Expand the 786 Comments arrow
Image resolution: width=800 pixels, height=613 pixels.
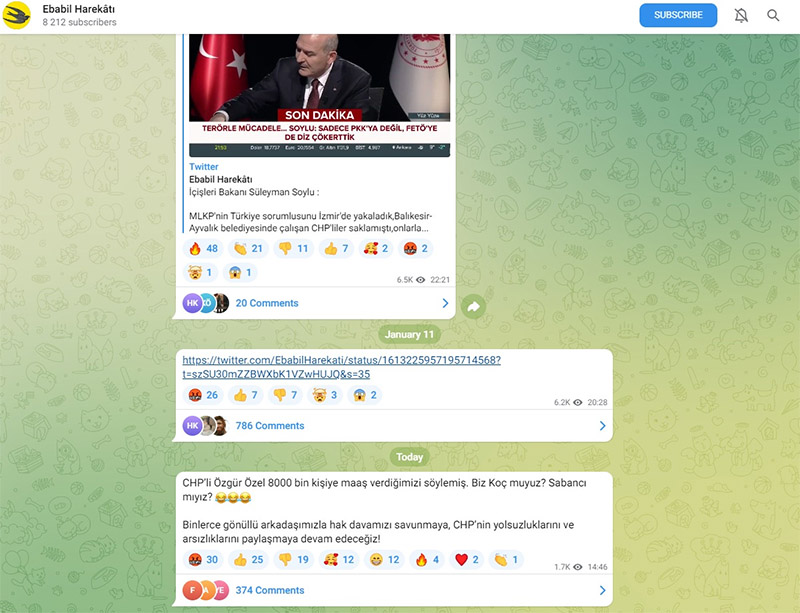click(x=603, y=426)
